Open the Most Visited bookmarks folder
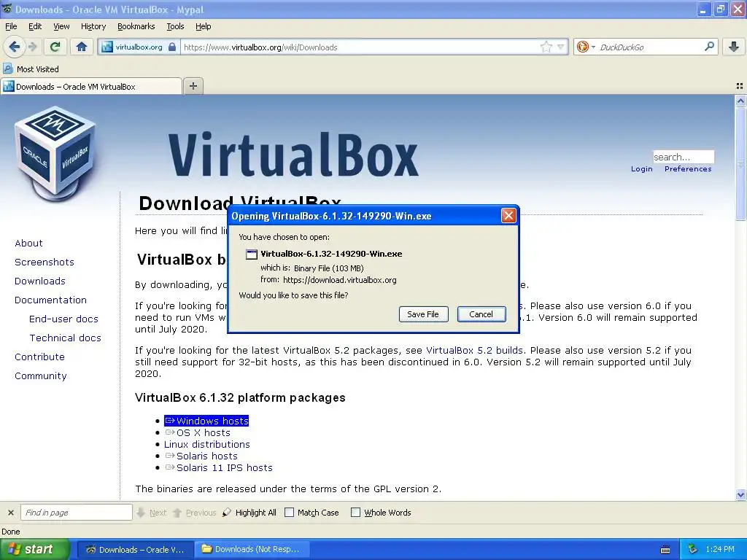The image size is (747, 560). pyautogui.click(x=31, y=69)
